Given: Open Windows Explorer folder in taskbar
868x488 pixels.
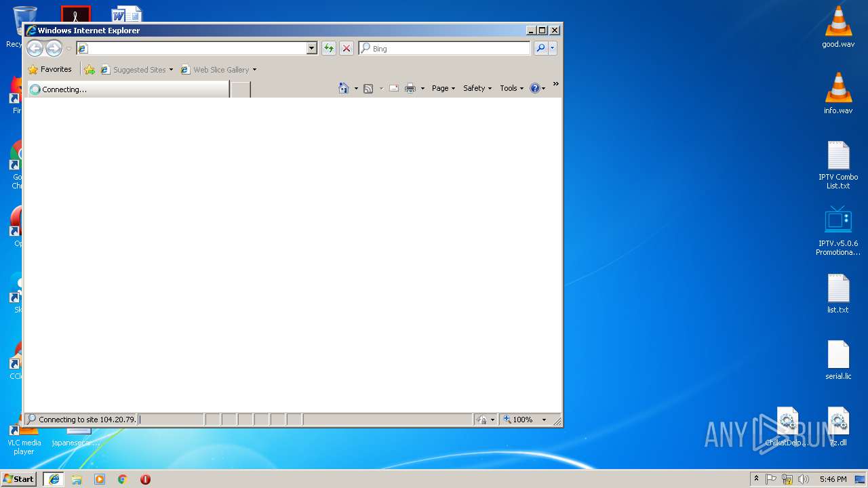Looking at the screenshot, I should (77, 479).
